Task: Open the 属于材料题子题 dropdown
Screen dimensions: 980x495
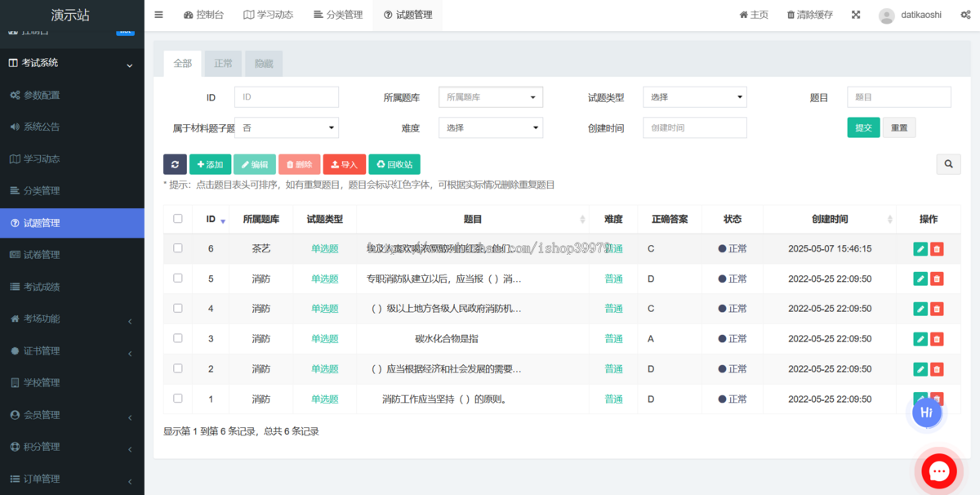Action: pos(287,127)
